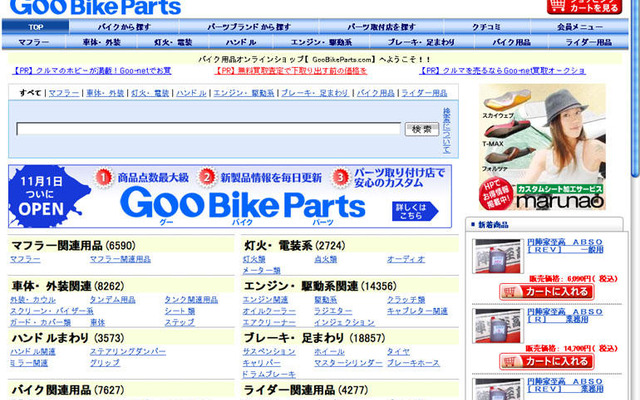Open the marunao custom seat advertisement

[x=542, y=147]
